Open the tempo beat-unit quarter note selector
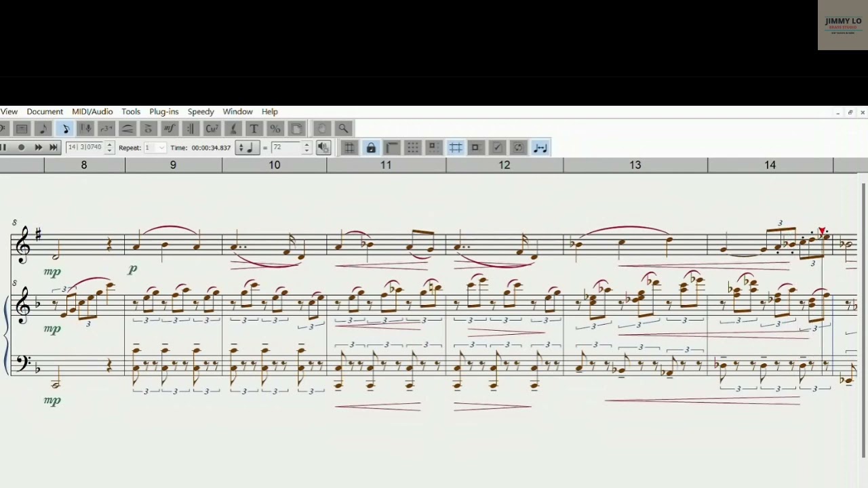 pos(247,148)
